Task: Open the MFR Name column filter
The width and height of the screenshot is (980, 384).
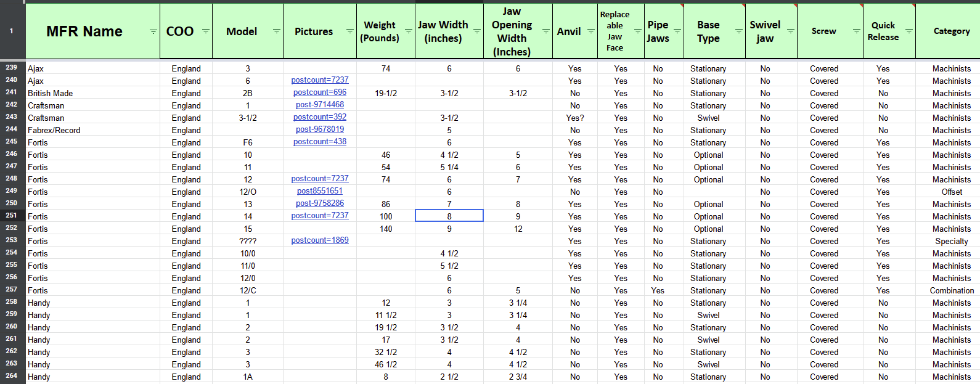Action: tap(153, 31)
